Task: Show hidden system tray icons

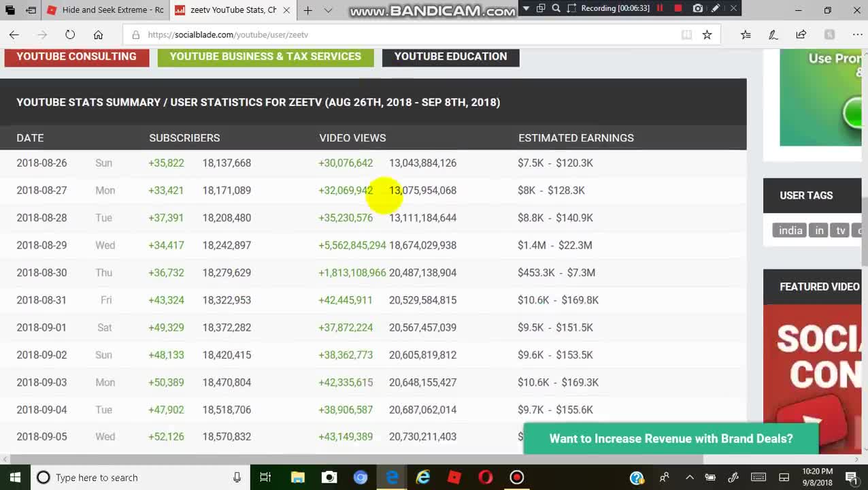Action: [x=689, y=477]
